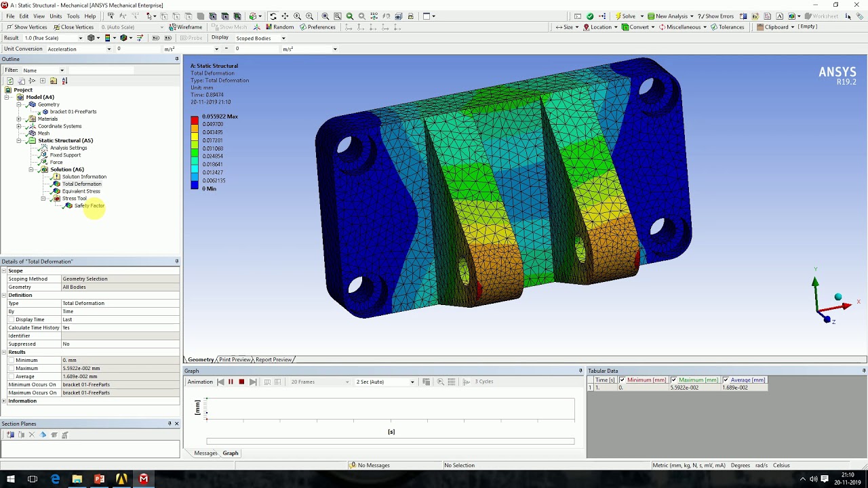Click the Rotate view tool icon
Image resolution: width=868 pixels, height=488 pixels.
pos(273,16)
